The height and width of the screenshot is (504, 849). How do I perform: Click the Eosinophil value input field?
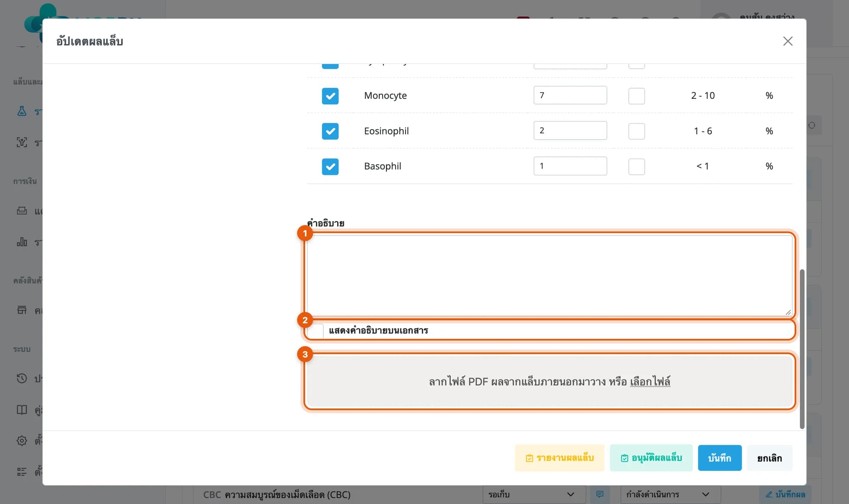click(x=570, y=130)
